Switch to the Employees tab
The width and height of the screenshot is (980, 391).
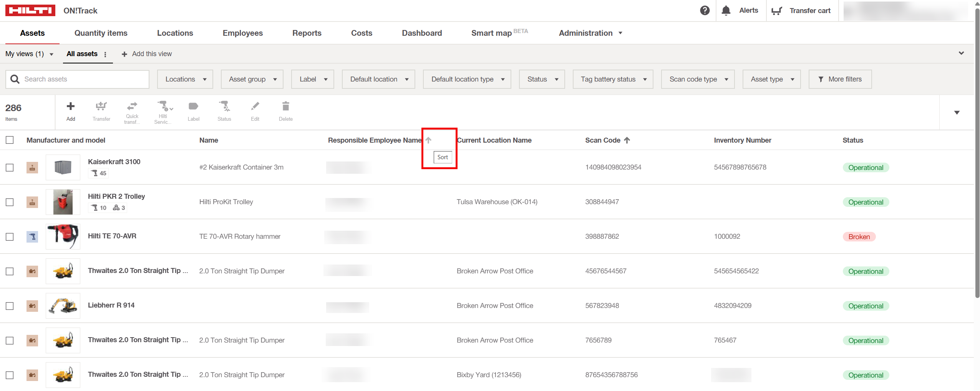click(243, 33)
